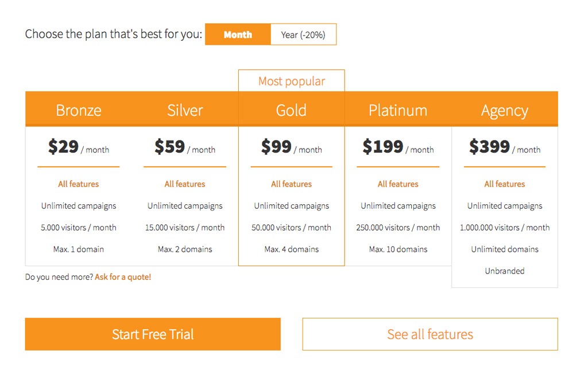Viewport: 588px width, 370px height.
Task: Select the Platinum plan header
Action: click(398, 110)
